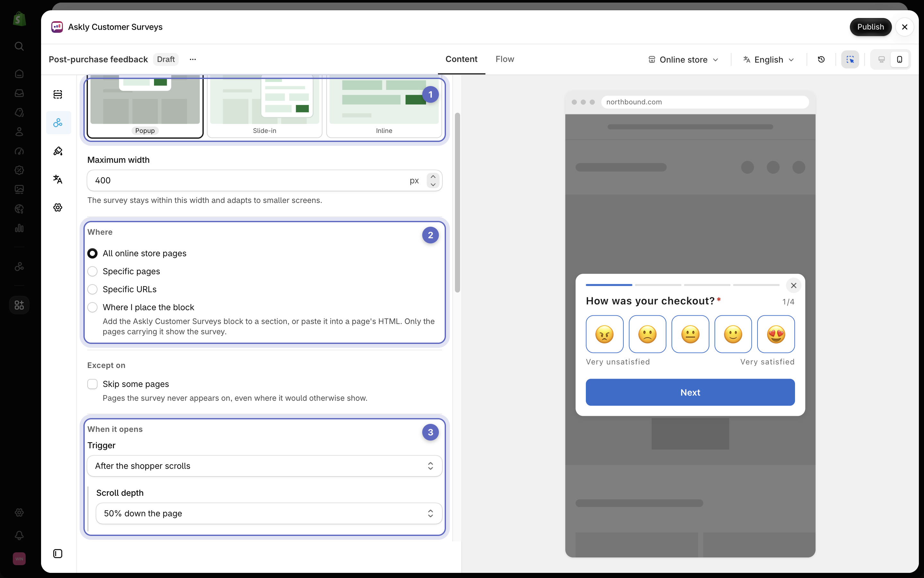Open the Scroll depth dropdown
The image size is (924, 578).
[269, 513]
